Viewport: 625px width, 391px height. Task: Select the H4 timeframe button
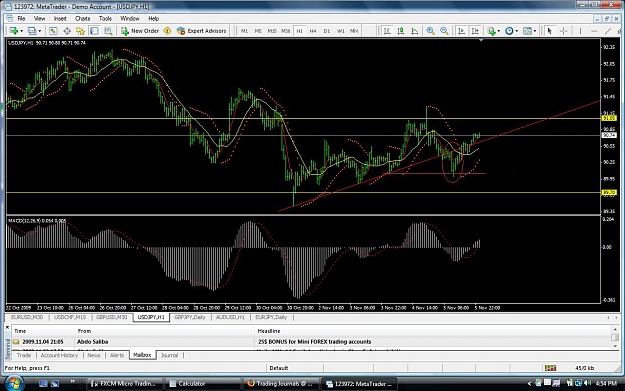point(313,31)
